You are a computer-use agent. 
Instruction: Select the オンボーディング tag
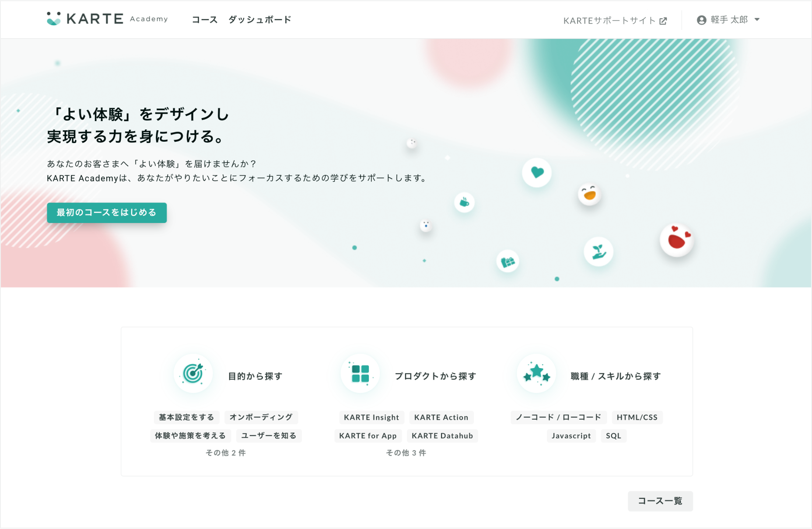pyautogui.click(x=261, y=417)
